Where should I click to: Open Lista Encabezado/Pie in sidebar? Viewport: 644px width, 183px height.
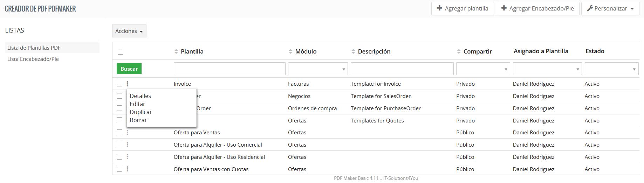[x=33, y=59]
